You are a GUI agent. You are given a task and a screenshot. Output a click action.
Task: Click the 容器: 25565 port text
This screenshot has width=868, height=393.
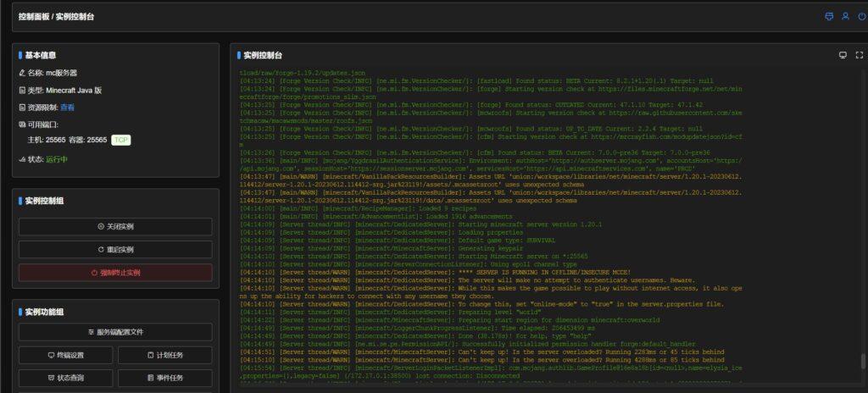[x=87, y=140]
